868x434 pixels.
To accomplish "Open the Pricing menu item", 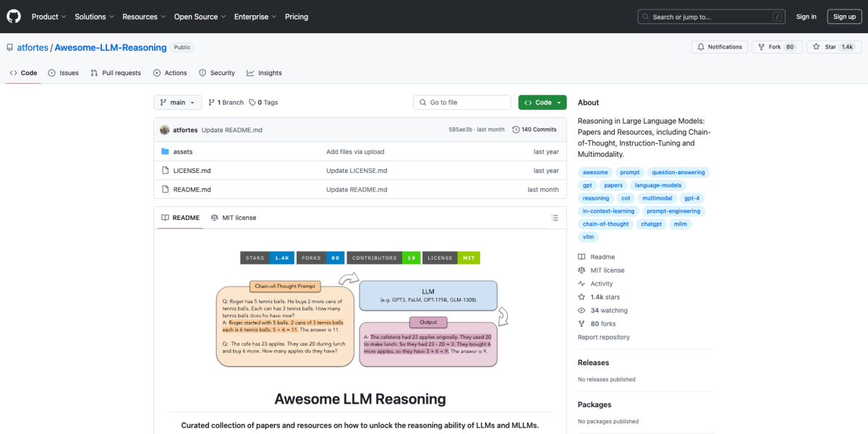I will 297,16.
